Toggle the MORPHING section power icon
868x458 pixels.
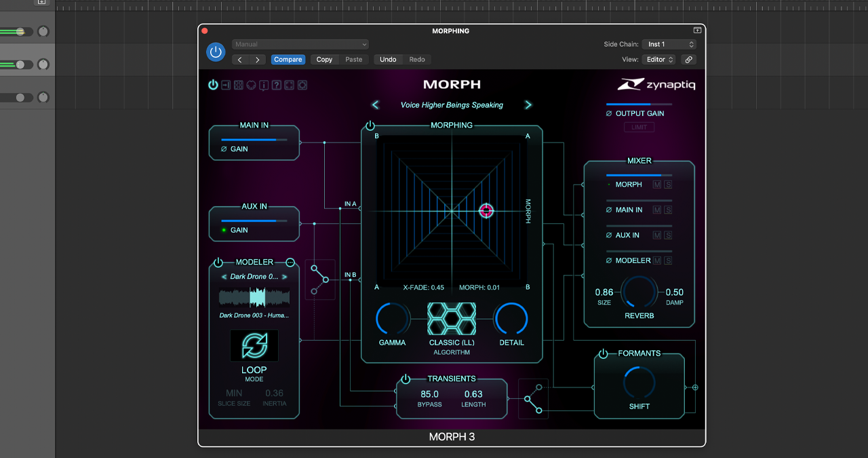pyautogui.click(x=370, y=126)
